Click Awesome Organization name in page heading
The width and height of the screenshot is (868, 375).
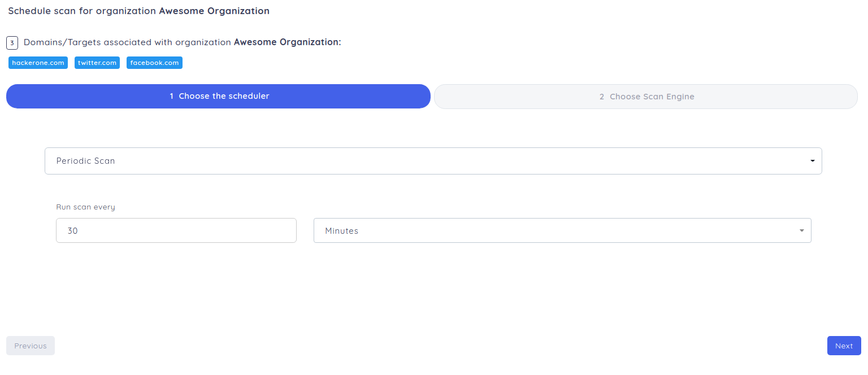pyautogui.click(x=214, y=11)
